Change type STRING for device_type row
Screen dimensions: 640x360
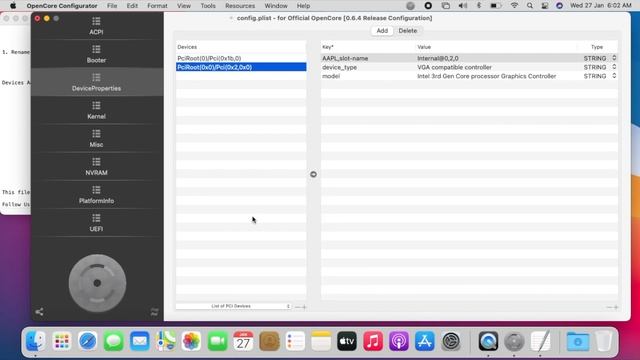(600, 67)
